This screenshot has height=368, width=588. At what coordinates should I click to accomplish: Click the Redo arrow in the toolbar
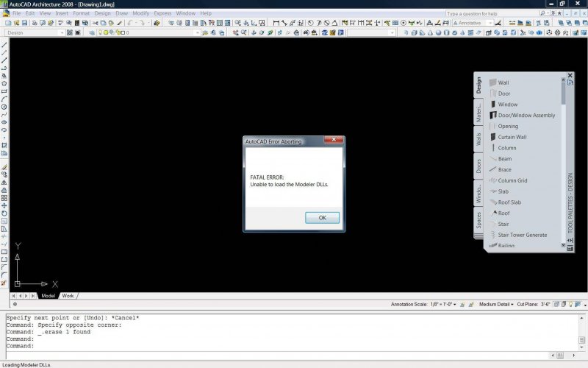click(x=142, y=23)
